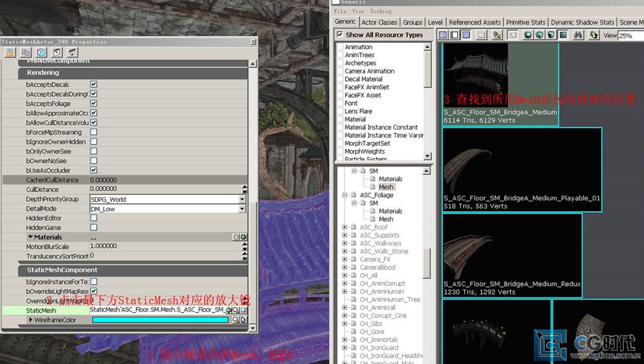Click the cyan WireframeColor swatch

pyautogui.click(x=160, y=320)
